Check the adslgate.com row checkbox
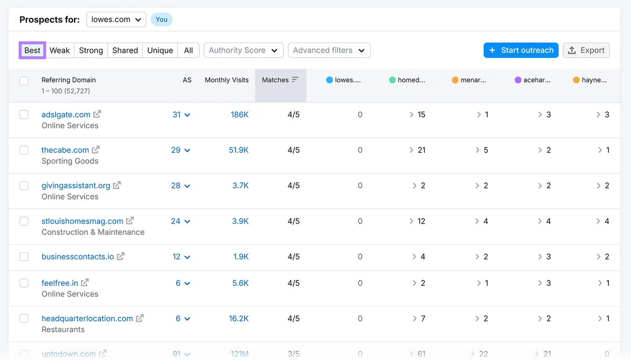Screen dimensions: 631x364 24,115
